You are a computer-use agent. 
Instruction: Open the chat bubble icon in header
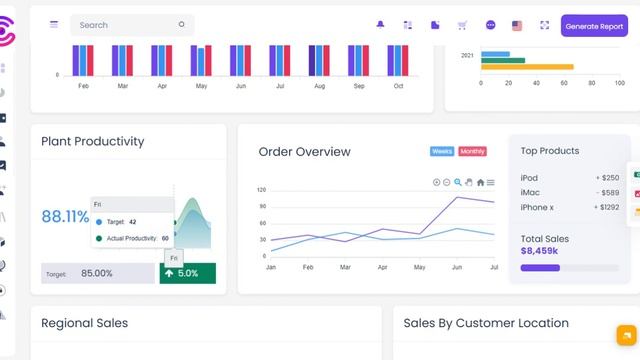(491, 25)
